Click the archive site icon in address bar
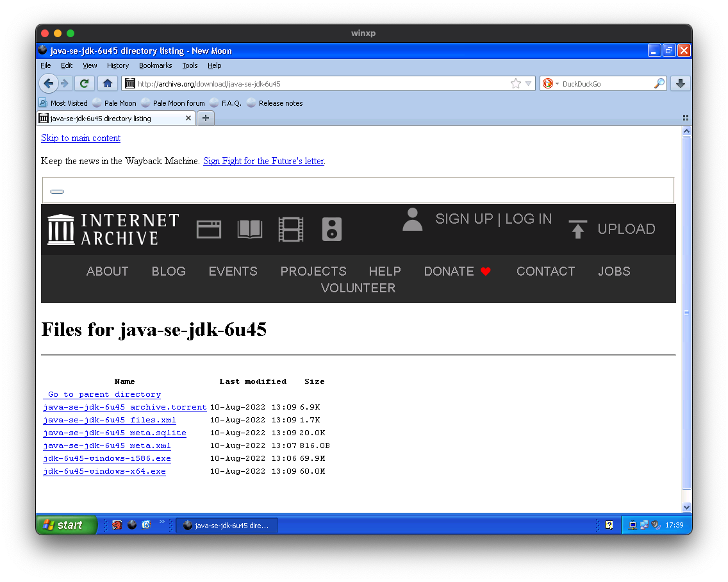 click(130, 83)
